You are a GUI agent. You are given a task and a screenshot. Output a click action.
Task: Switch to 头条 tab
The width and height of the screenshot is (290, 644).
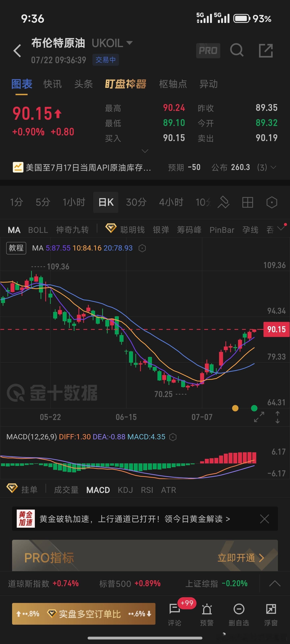coord(84,84)
